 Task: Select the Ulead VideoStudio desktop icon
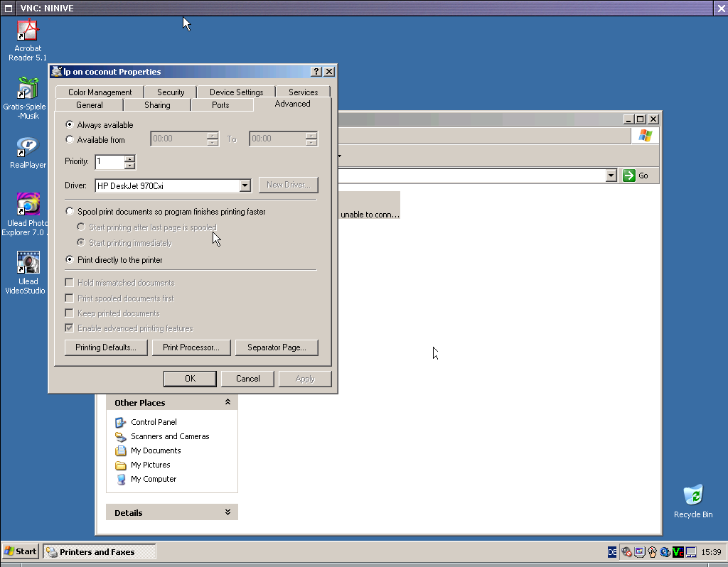pyautogui.click(x=28, y=264)
